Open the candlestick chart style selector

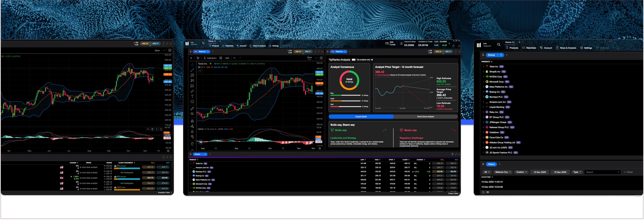tap(198, 58)
